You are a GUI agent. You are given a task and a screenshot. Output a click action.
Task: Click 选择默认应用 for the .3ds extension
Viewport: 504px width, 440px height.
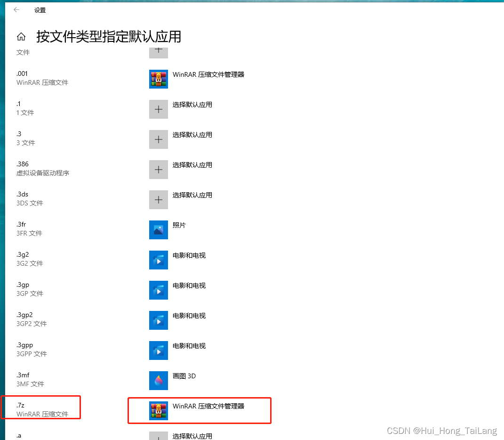tap(192, 195)
